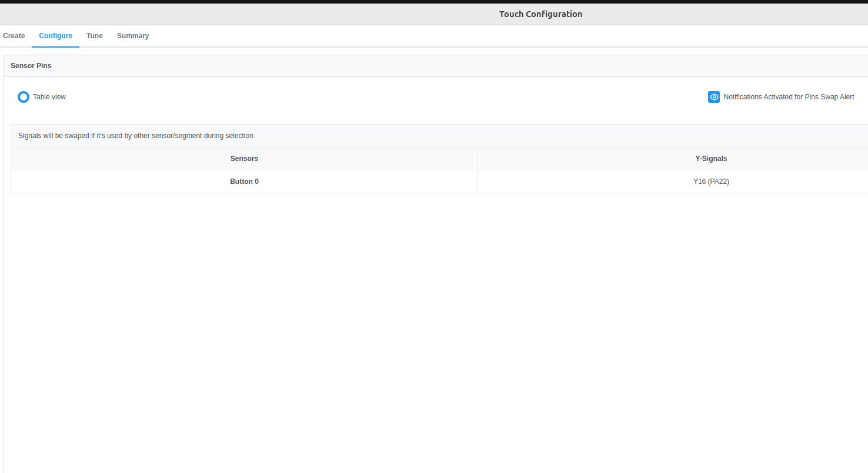Switch to the Create tab
The height and width of the screenshot is (473, 868).
point(14,36)
